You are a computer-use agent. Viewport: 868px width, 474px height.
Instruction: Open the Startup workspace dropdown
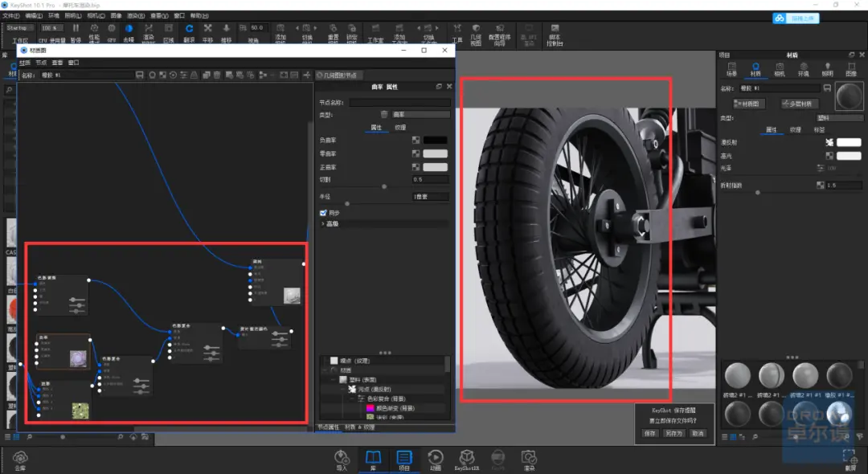(x=20, y=27)
